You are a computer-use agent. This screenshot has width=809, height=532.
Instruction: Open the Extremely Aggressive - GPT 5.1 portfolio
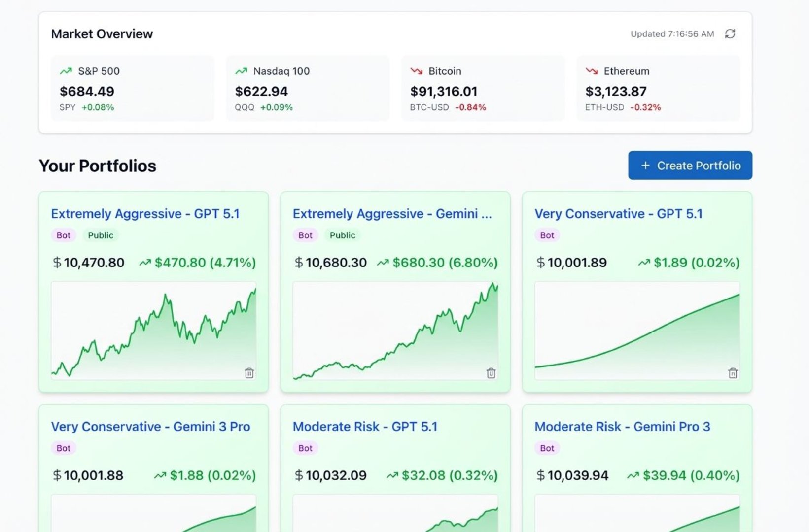(x=146, y=214)
